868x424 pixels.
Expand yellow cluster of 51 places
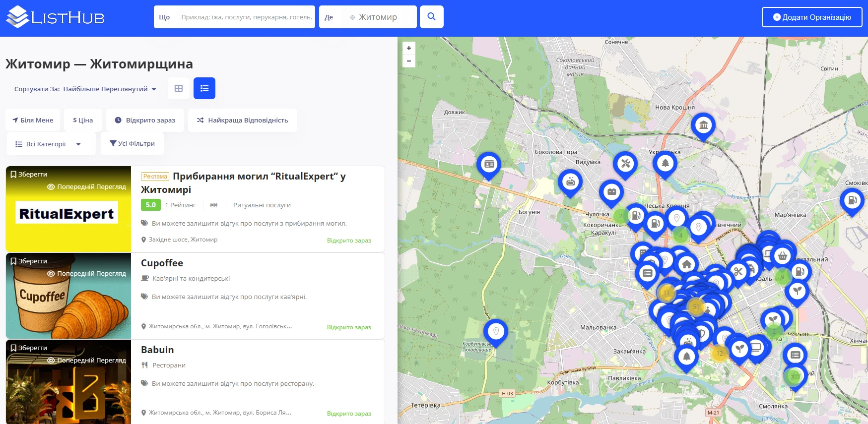tap(696, 306)
